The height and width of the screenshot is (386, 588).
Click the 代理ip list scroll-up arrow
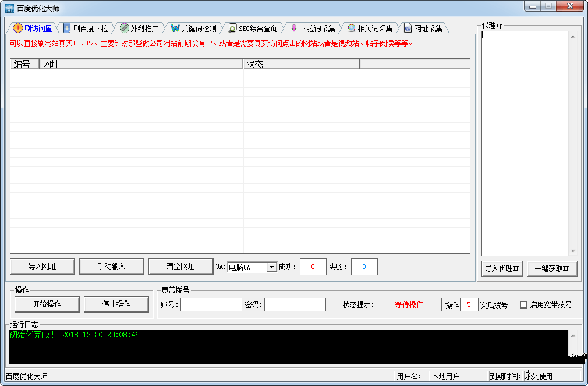click(573, 36)
